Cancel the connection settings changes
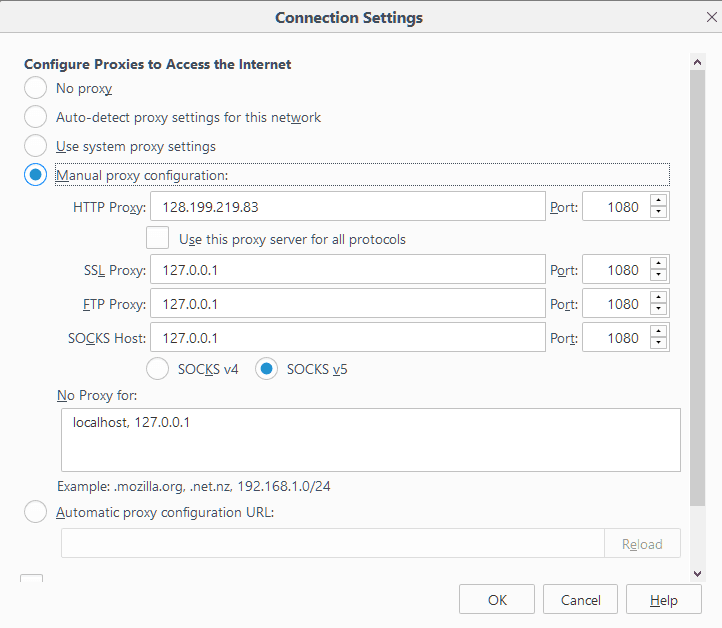The image size is (722, 628). [580, 599]
